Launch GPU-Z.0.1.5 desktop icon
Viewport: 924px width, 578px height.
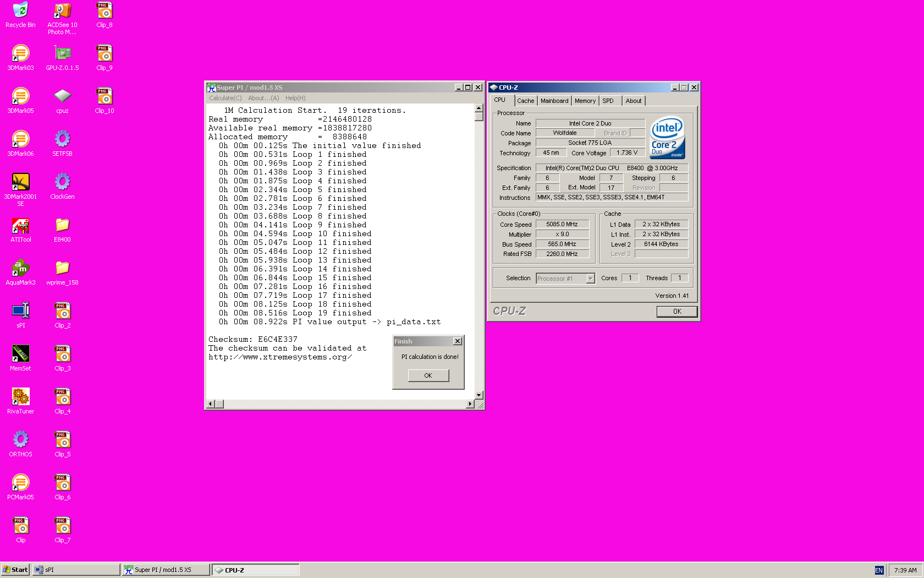(62, 58)
